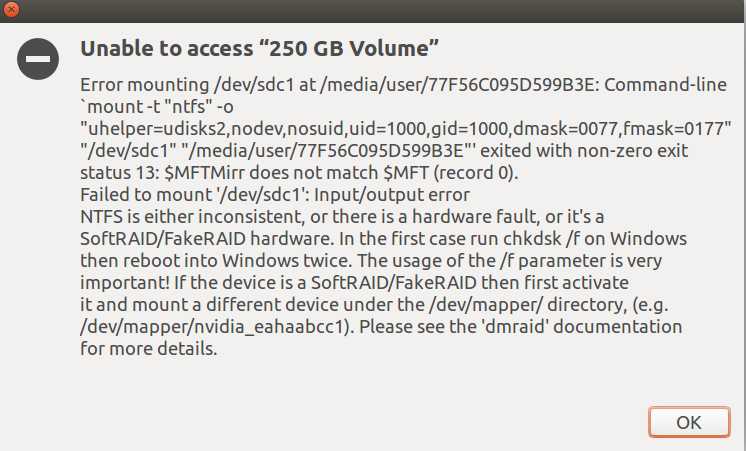This screenshot has height=451, width=746.
Task: Click the "for more details." line
Action: click(x=148, y=349)
